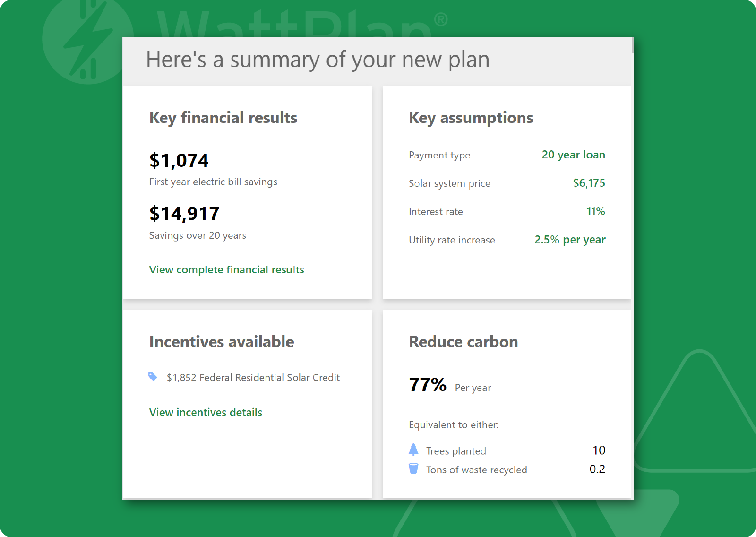Click the $1,074 first year savings figure
Viewport: 756px width, 537px height.
(179, 161)
